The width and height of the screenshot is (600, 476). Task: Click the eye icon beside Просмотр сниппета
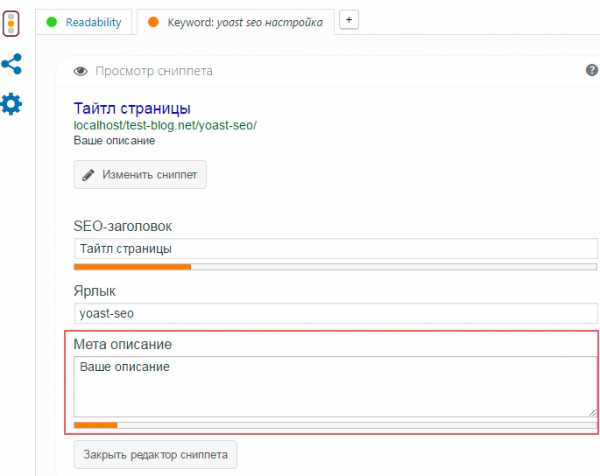click(x=81, y=71)
